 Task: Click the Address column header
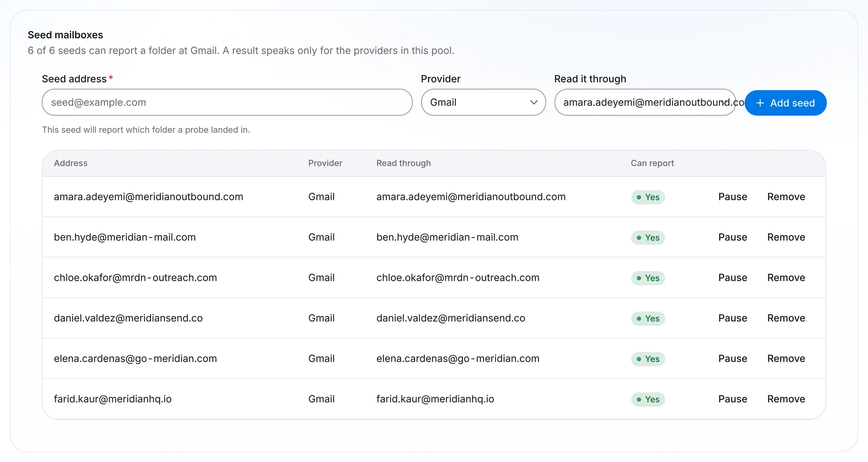tap(71, 163)
